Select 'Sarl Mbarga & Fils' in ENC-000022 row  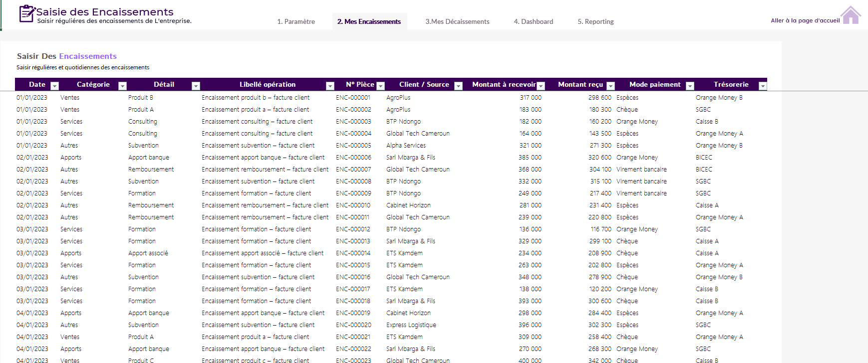(x=411, y=349)
